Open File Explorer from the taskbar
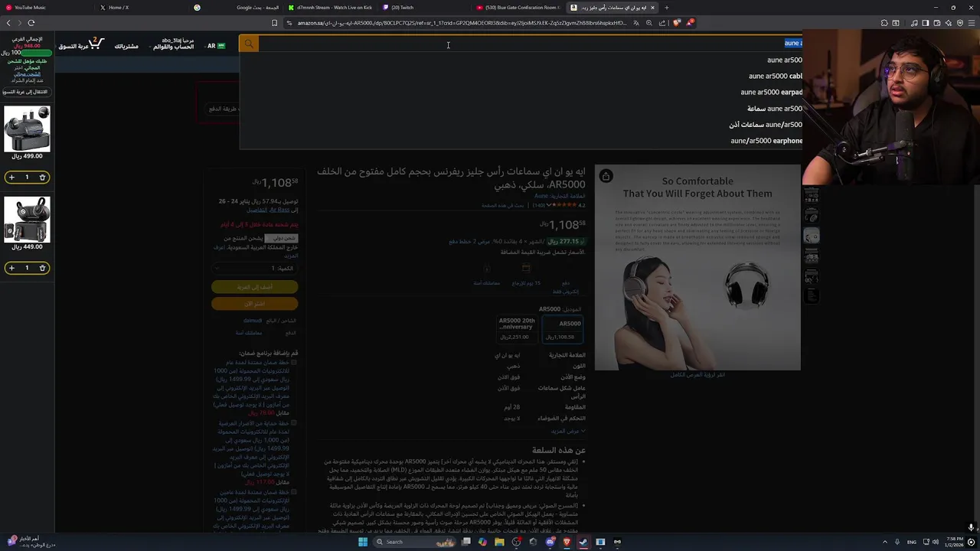 (499, 542)
